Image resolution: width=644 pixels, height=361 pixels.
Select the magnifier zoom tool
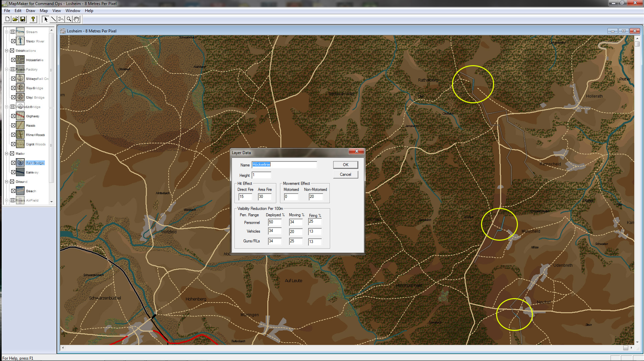[69, 19]
